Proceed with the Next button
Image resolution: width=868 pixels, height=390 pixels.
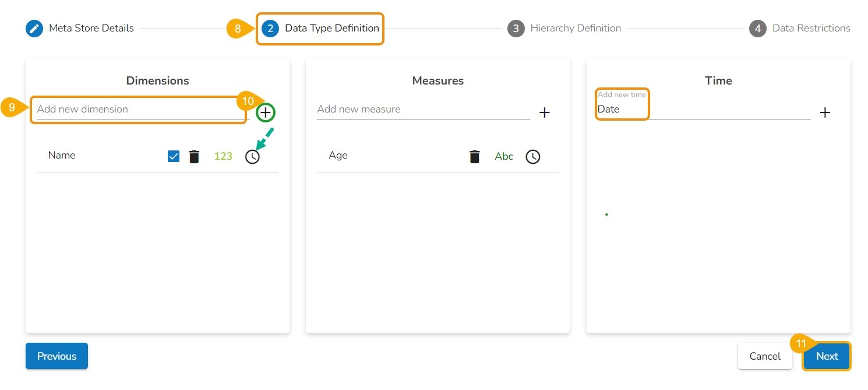click(x=827, y=356)
